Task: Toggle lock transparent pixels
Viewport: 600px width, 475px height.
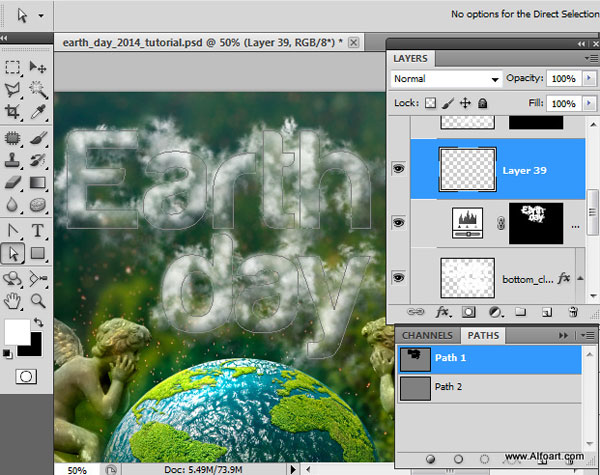Action: 430,103
